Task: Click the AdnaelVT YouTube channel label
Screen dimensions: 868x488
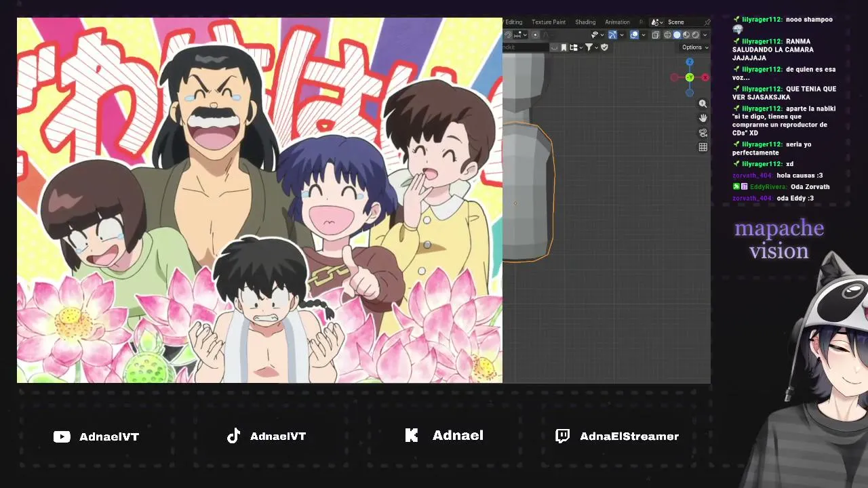Action: pos(109,436)
